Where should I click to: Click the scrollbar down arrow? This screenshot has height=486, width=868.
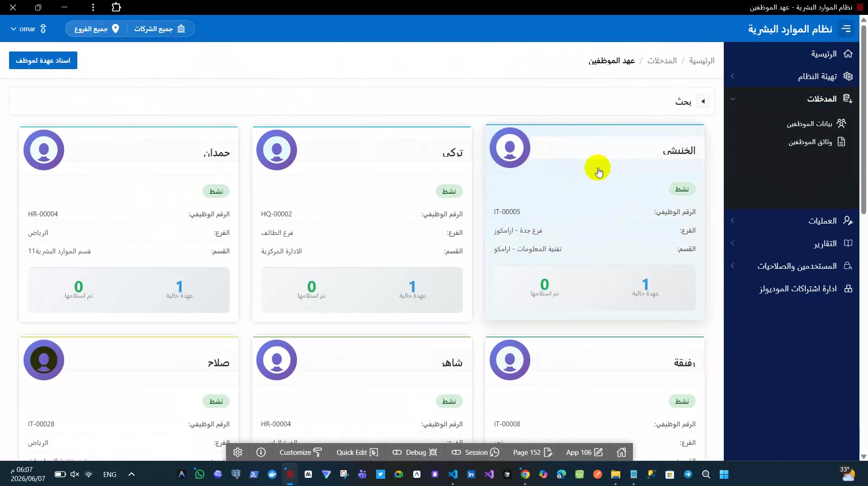(863, 457)
